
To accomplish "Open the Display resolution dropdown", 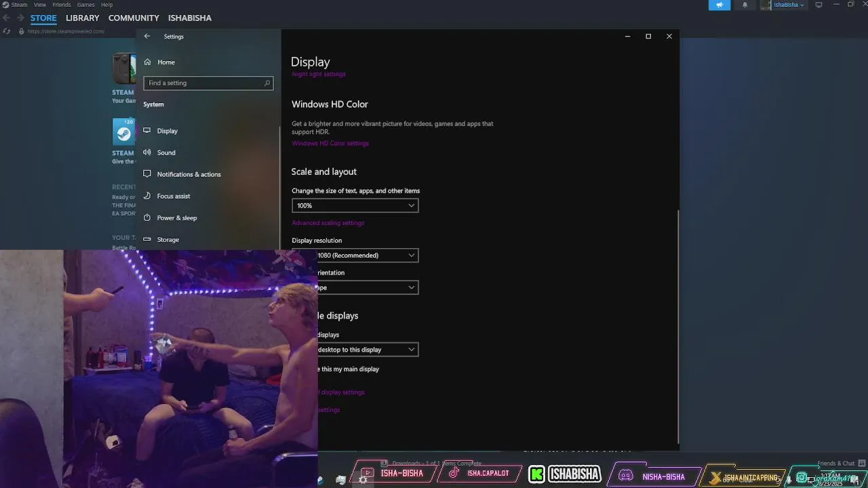I will [355, 256].
